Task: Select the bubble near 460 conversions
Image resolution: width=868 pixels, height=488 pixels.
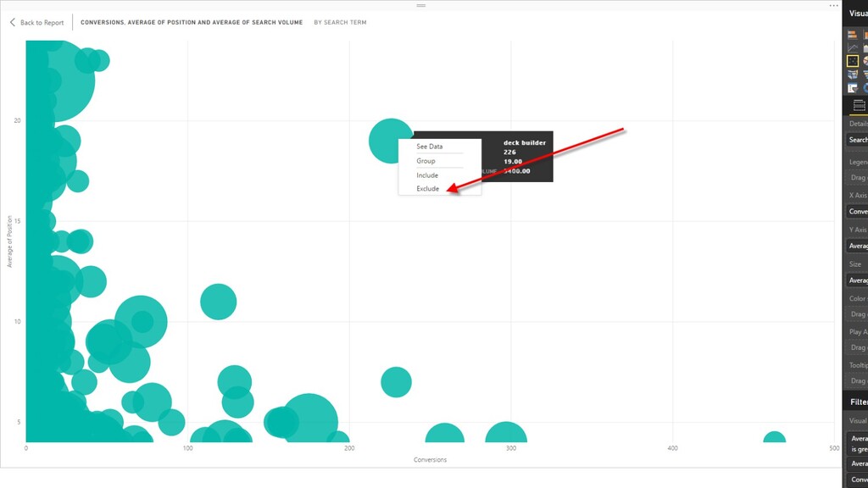Action: [775, 437]
